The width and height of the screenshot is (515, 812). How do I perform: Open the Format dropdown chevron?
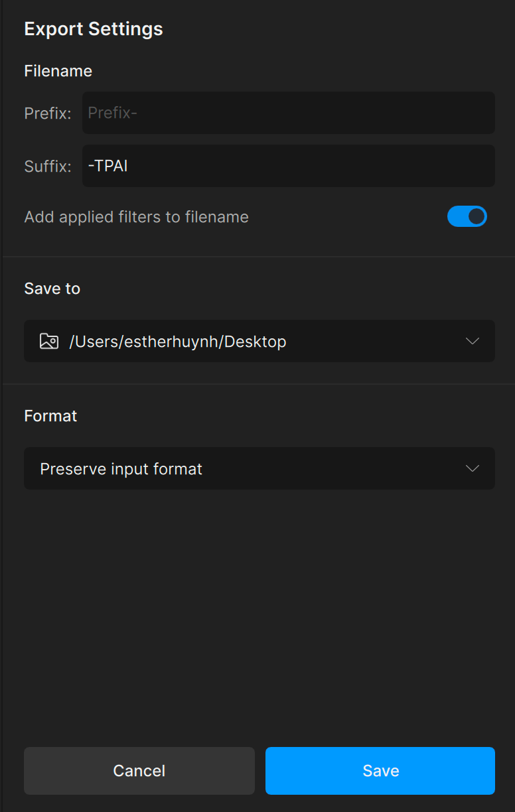pos(473,468)
